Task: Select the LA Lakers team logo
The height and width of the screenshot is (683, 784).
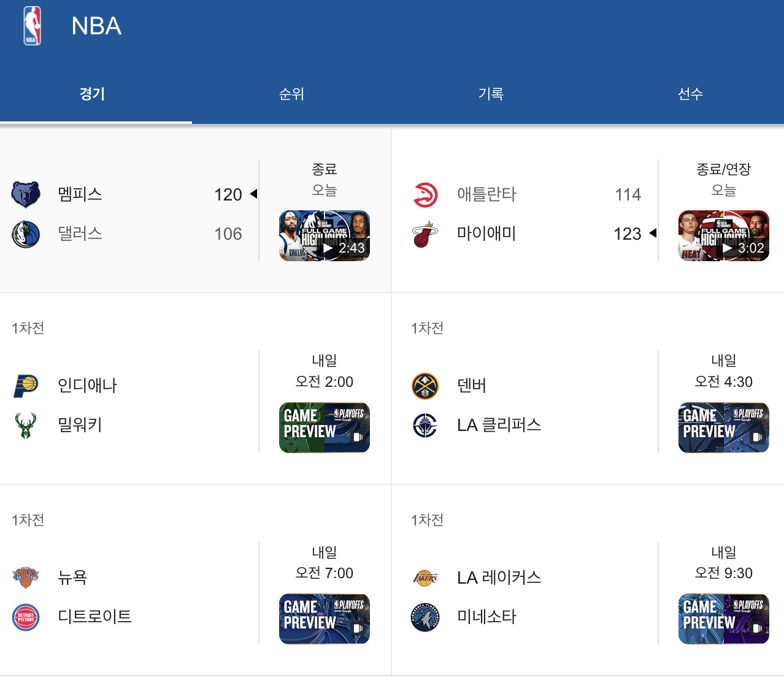Action: (425, 577)
